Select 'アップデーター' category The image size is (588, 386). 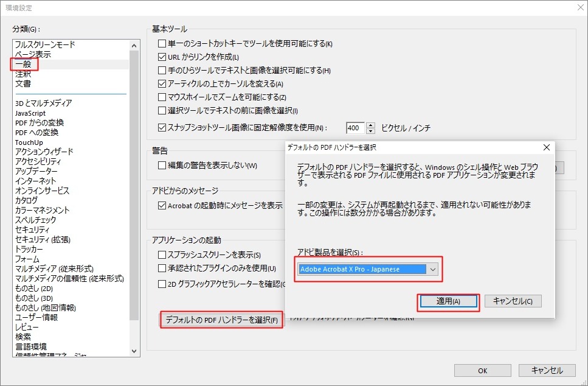[36, 171]
